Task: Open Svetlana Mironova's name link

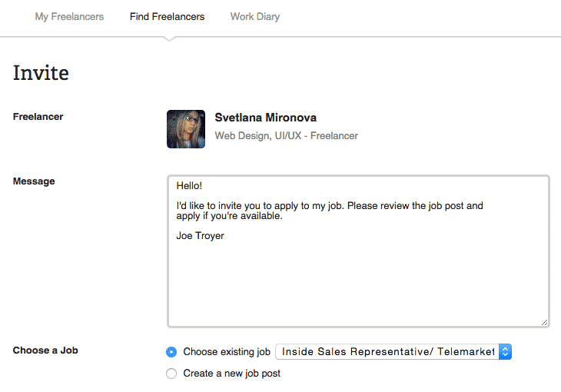Action: pyautogui.click(x=265, y=118)
